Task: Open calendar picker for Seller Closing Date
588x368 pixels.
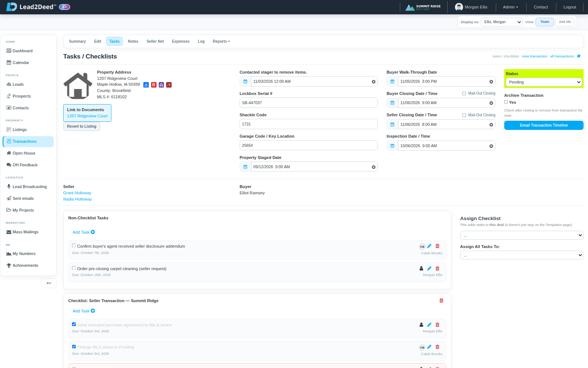Action: (392, 124)
